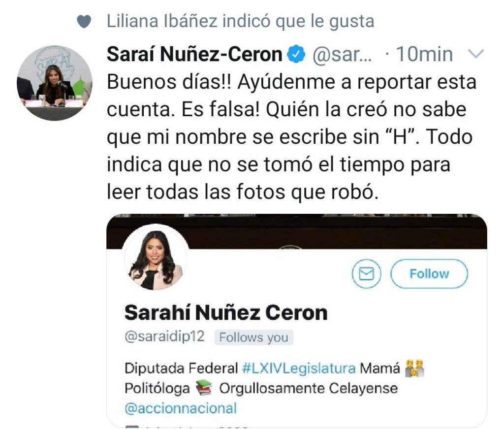This screenshot has height=429, width=504.
Task: Click the Follow button
Action: click(429, 274)
